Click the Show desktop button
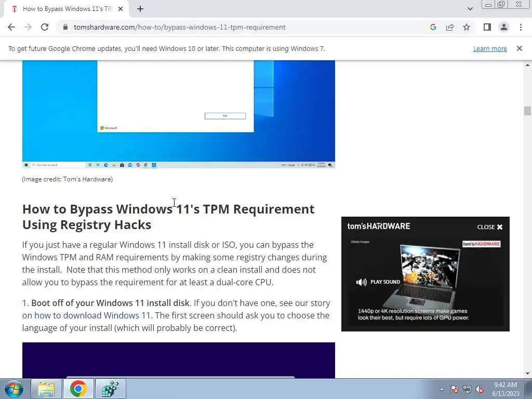The height and width of the screenshot is (399, 532). point(528,389)
